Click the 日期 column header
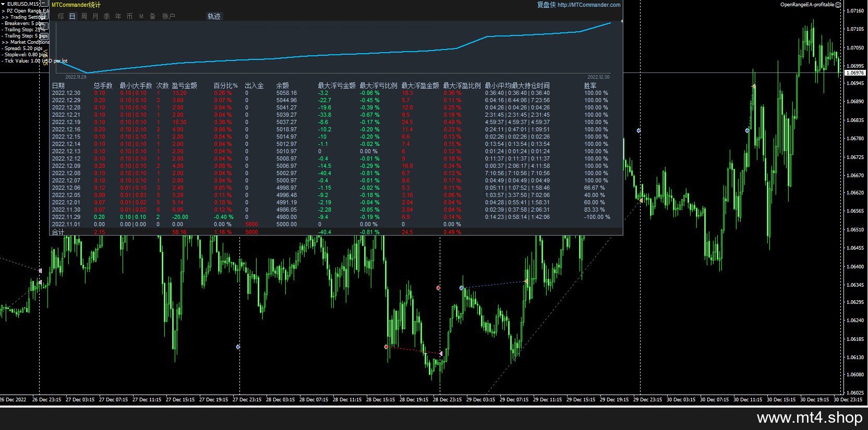 (x=58, y=85)
